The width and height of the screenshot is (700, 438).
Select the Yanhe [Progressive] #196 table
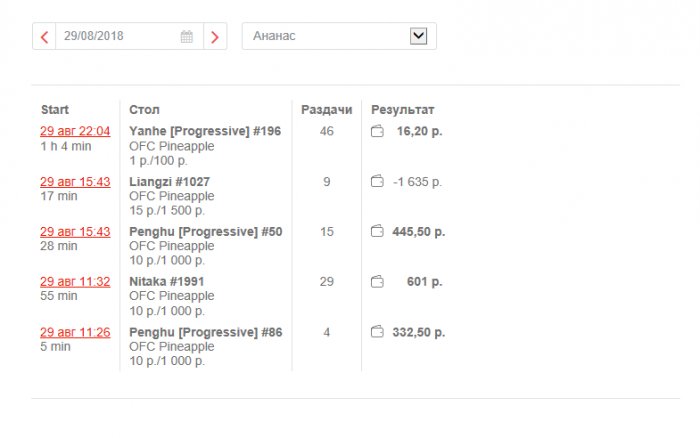coord(205,131)
